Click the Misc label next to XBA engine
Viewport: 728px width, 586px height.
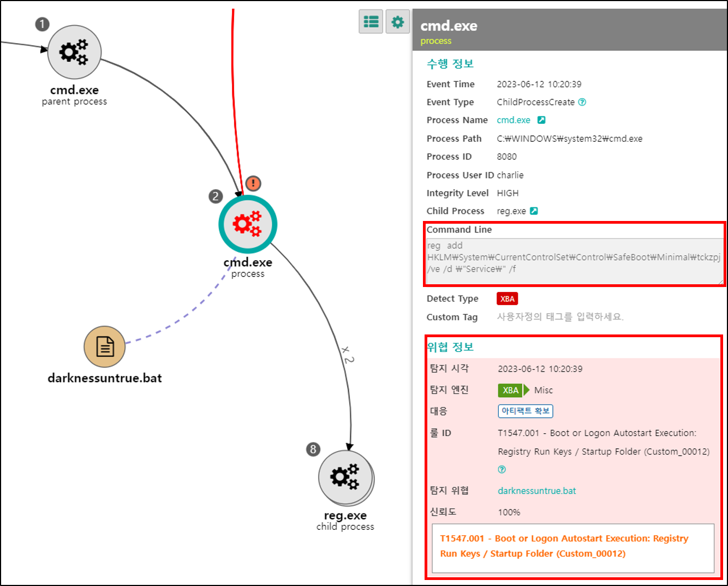click(x=544, y=390)
